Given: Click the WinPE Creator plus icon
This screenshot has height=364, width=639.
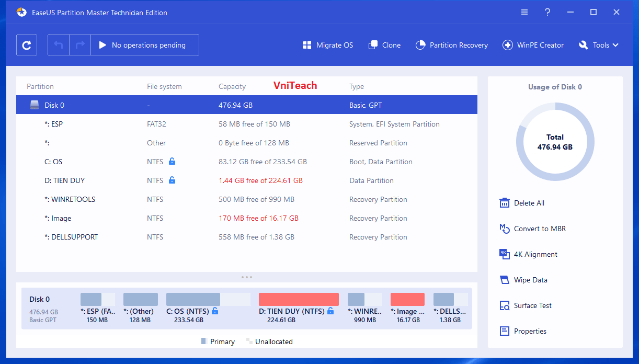Looking at the screenshot, I should tap(507, 45).
